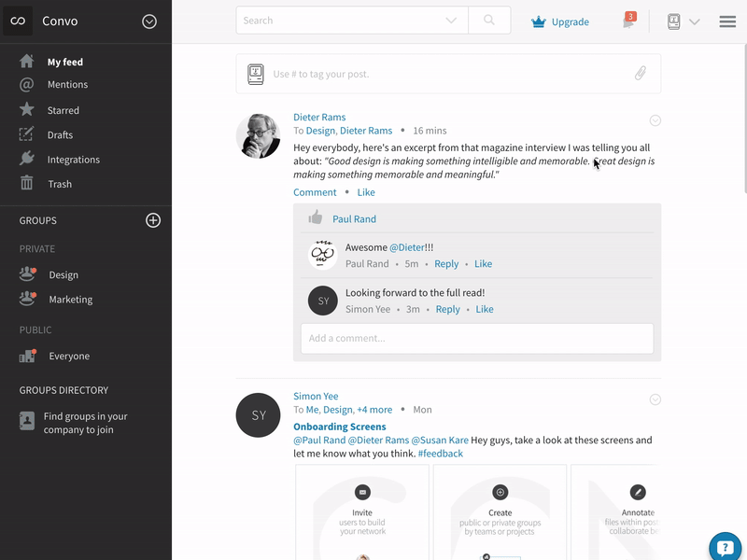Open the Everyone public group
Screen dimensions: 747x560
click(x=69, y=356)
